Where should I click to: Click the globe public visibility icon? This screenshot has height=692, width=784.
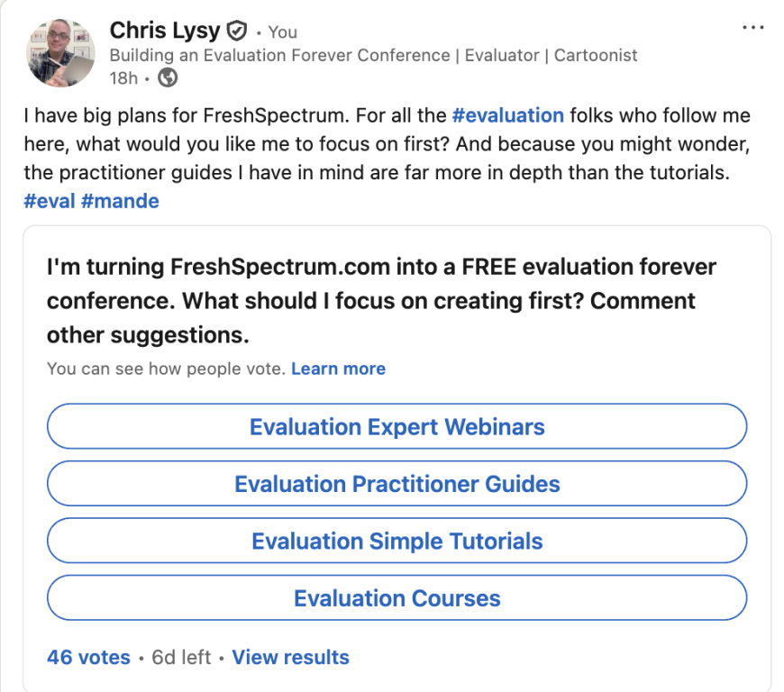[x=168, y=77]
